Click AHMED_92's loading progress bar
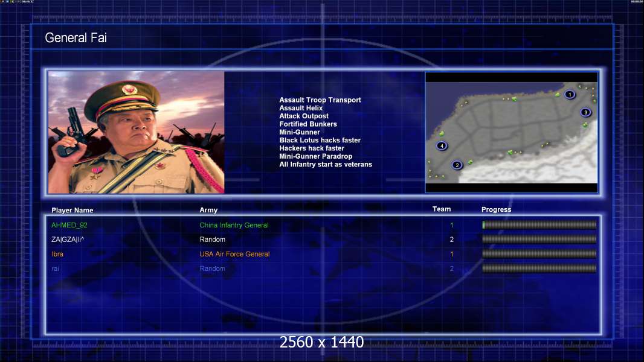 pyautogui.click(x=539, y=224)
